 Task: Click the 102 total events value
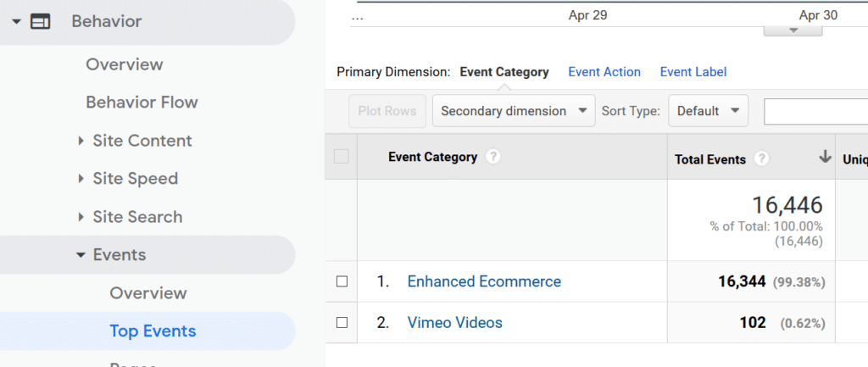(x=753, y=323)
